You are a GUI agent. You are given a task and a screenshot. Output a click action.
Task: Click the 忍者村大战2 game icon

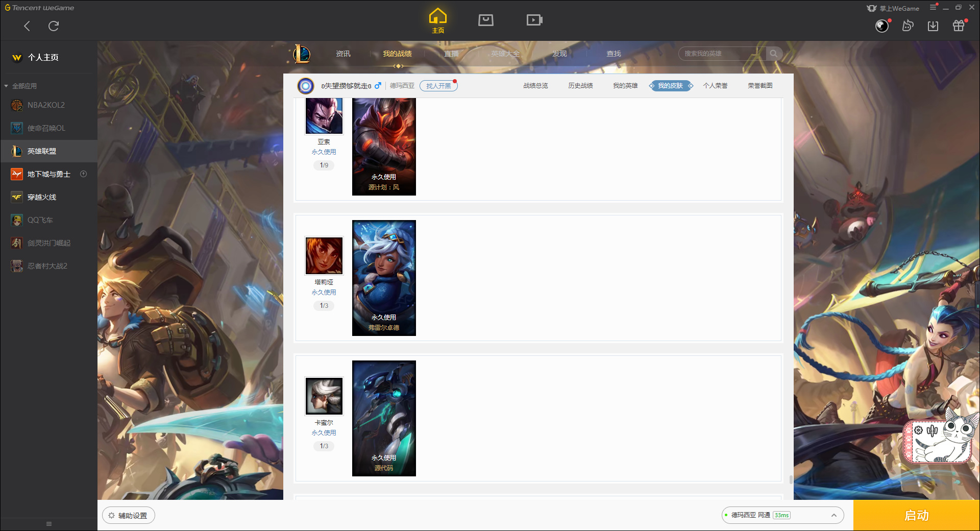click(17, 266)
